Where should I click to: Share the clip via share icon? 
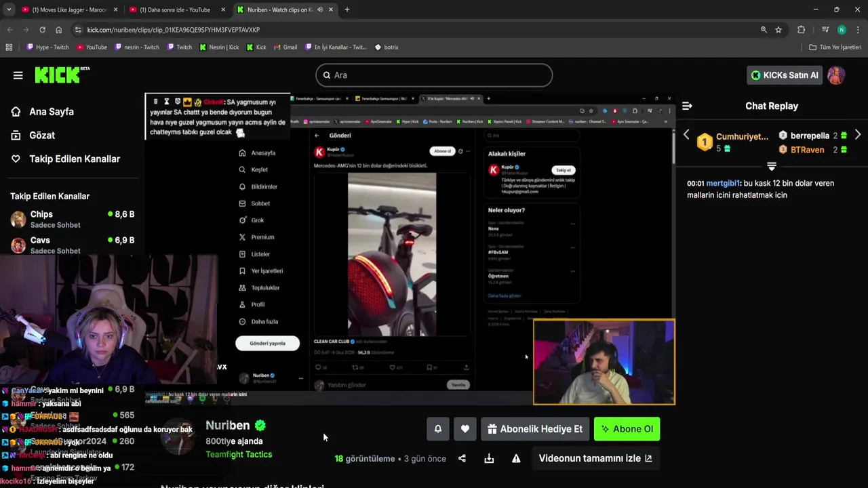pyautogui.click(x=462, y=459)
